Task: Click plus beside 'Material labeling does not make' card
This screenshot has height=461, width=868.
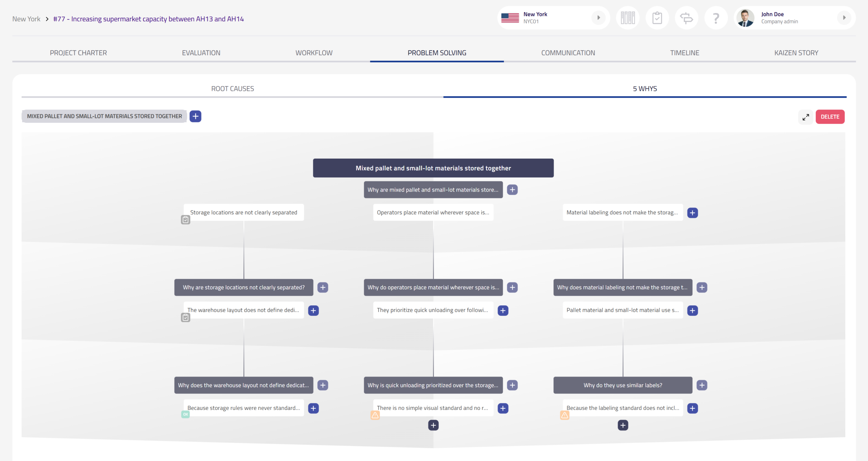Action: [692, 213]
